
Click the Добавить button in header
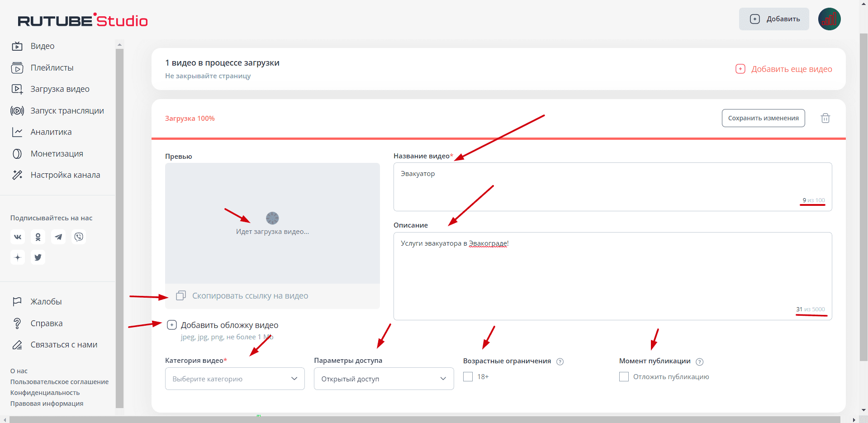[774, 19]
